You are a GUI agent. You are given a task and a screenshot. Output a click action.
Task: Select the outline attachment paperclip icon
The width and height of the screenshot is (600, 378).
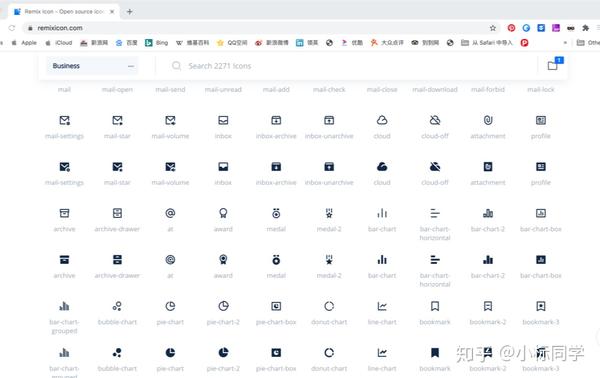coord(488,121)
